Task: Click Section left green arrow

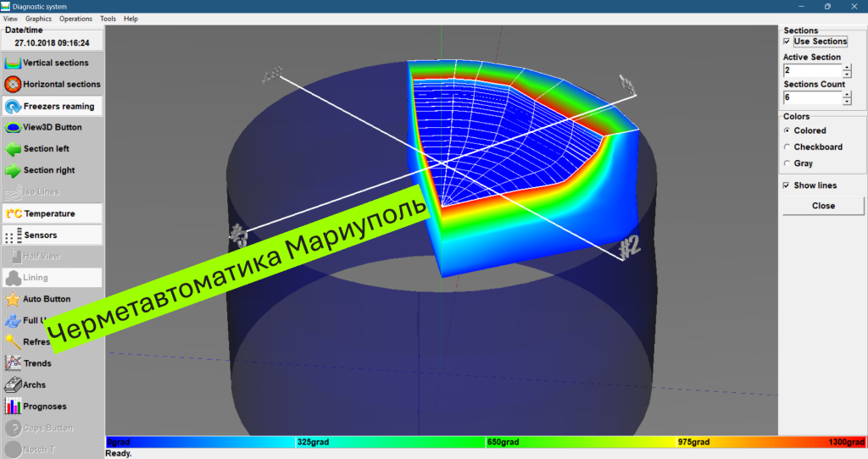Action: coord(13,149)
